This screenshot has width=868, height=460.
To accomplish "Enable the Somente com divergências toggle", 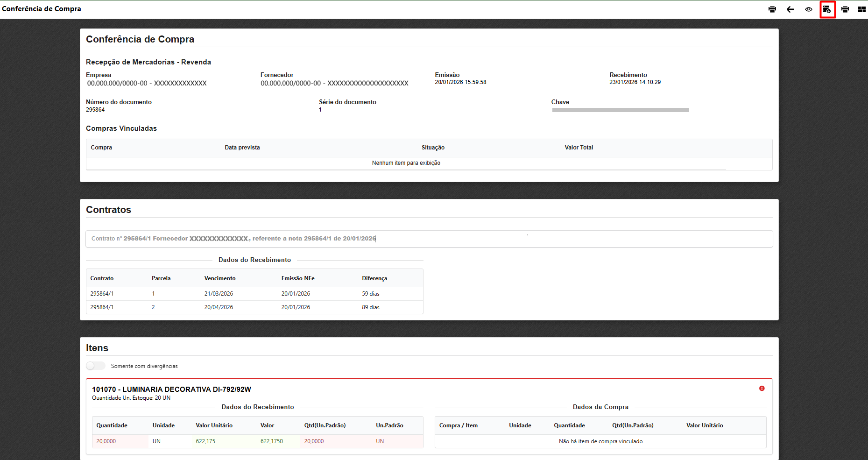I will (x=96, y=366).
